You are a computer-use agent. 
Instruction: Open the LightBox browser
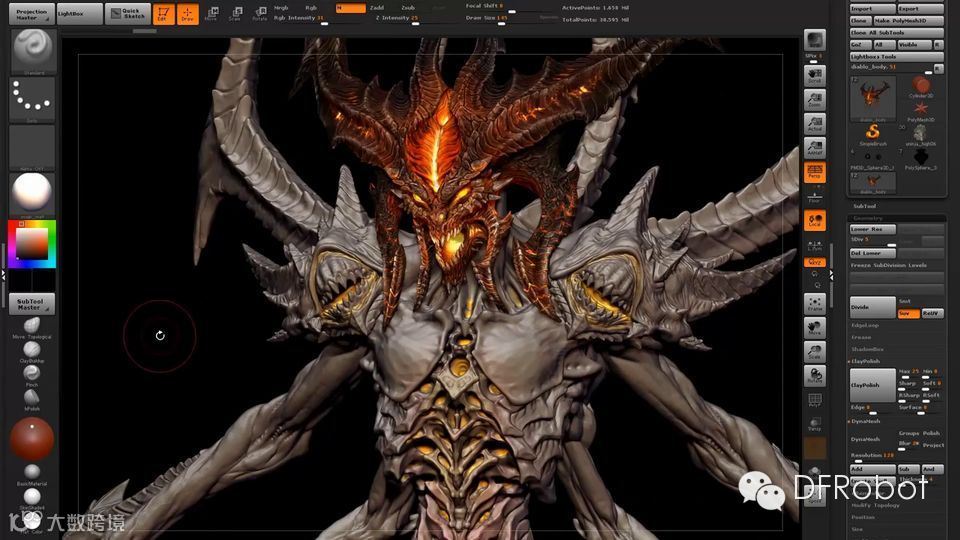(80, 14)
